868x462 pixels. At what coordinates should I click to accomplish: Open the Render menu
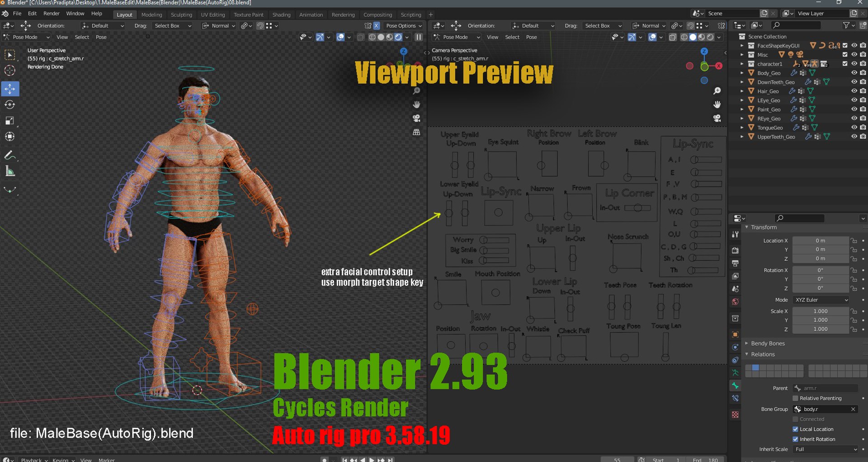[52, 14]
